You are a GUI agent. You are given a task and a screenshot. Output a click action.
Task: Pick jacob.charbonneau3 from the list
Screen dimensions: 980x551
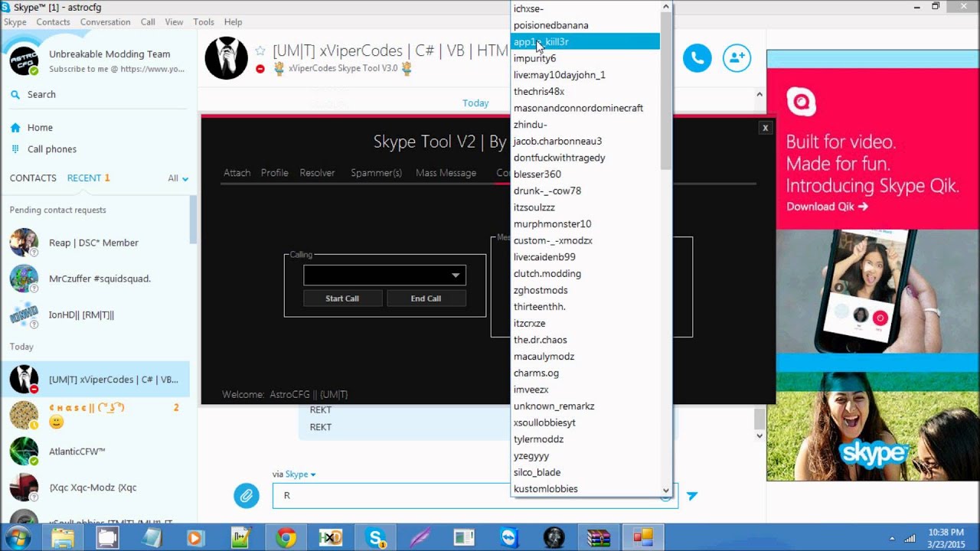586,141
